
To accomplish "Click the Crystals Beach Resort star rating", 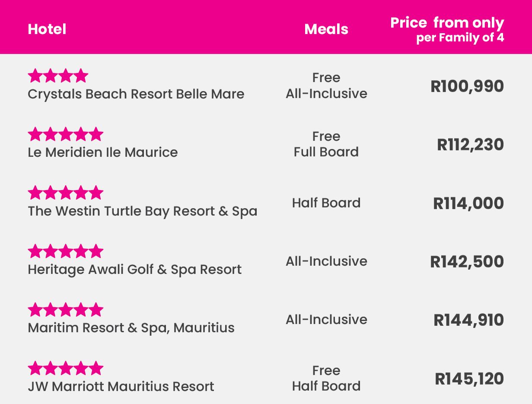I will coord(58,76).
